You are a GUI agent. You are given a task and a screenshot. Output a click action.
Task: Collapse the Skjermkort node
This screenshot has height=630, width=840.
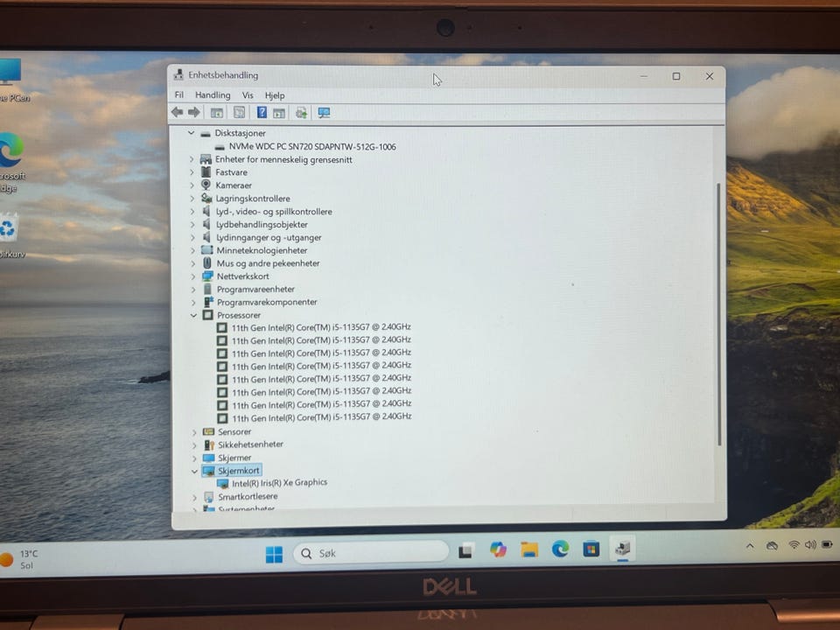[194, 472]
